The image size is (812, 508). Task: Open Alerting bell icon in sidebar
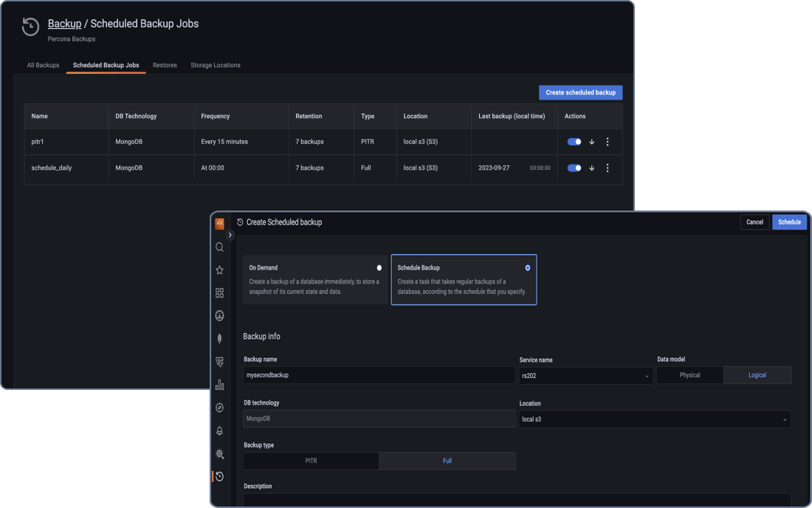(219, 430)
